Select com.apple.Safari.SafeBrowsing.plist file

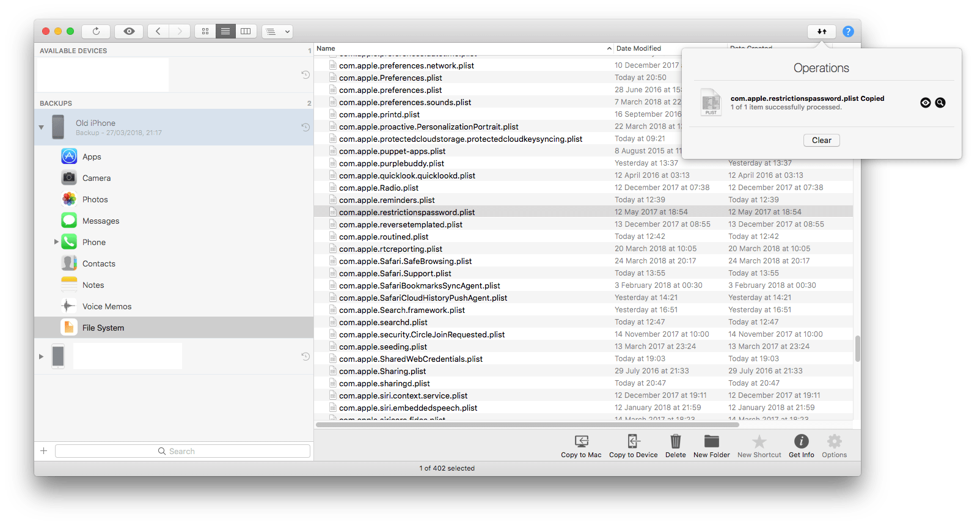(x=405, y=261)
